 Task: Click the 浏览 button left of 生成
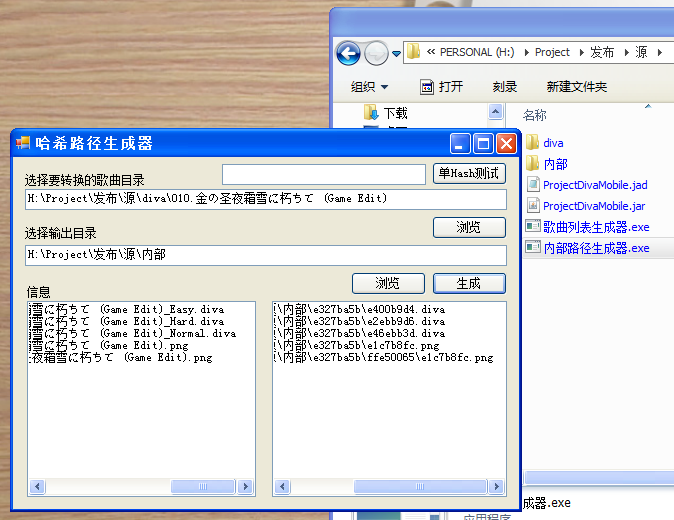click(388, 284)
